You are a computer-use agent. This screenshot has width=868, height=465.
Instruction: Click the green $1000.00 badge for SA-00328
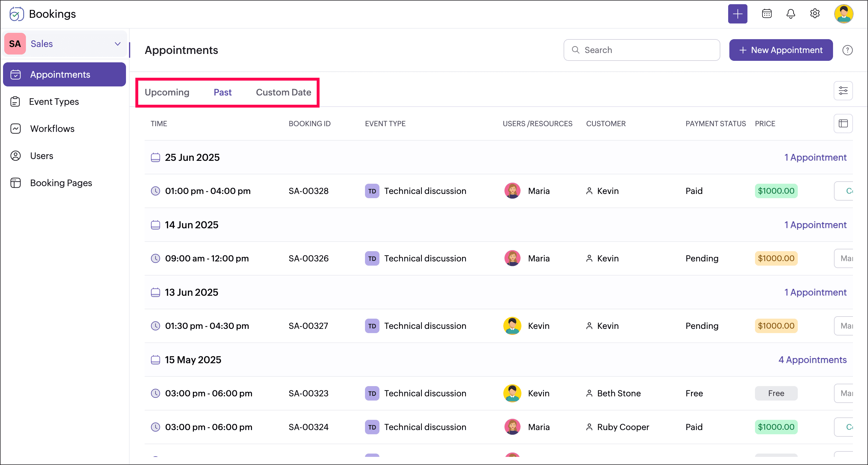[x=776, y=191]
